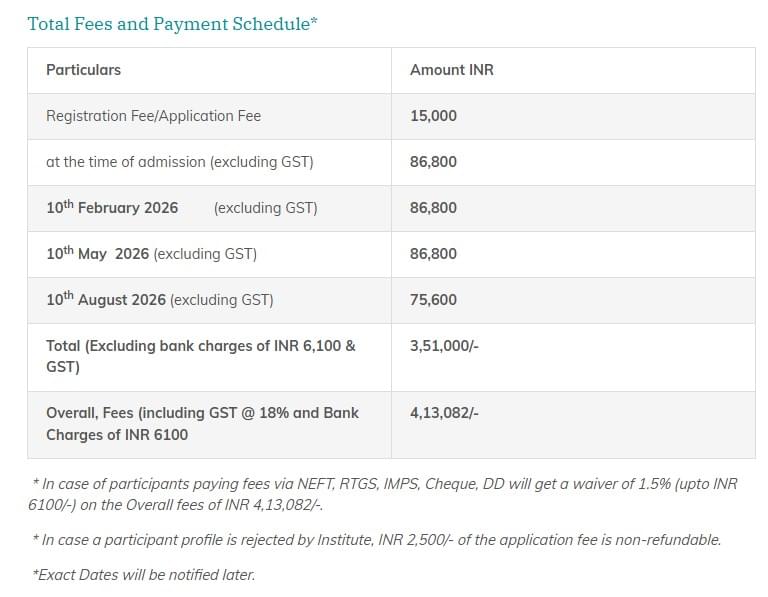Select the 10th February 2026 date cell
Viewport: 768px width, 597px height.
pos(181,208)
